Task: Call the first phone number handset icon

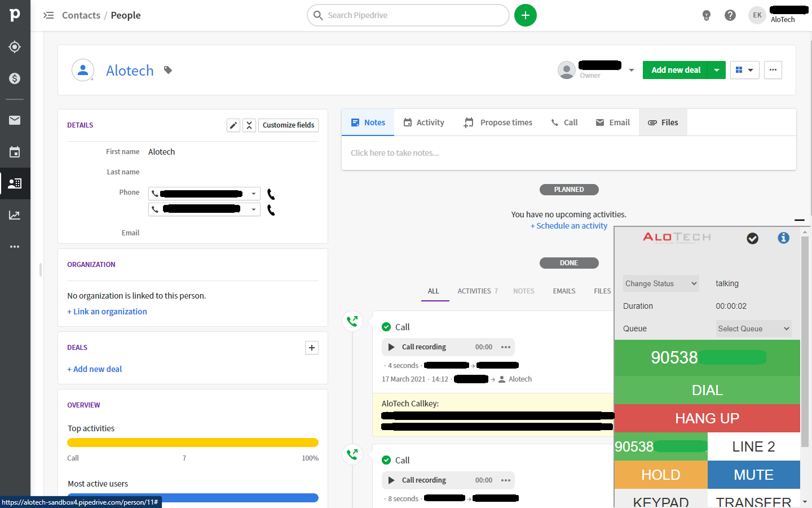Action: 271,194
